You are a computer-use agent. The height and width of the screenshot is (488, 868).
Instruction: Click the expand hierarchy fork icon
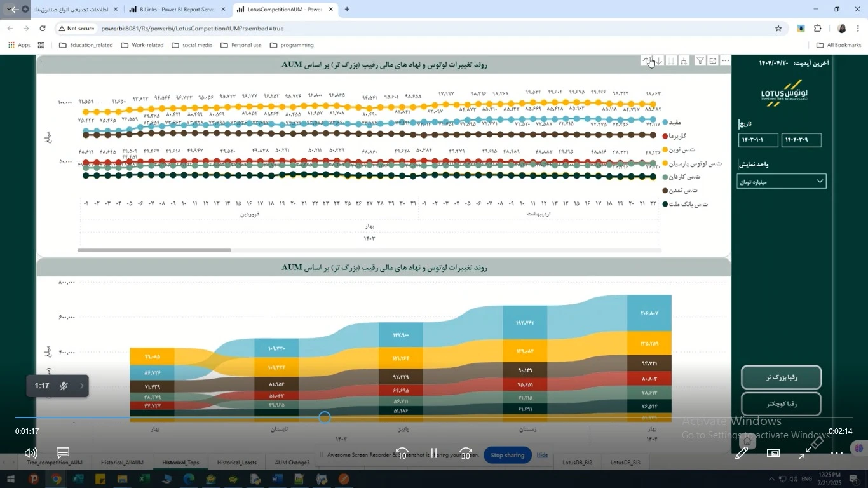coord(684,61)
